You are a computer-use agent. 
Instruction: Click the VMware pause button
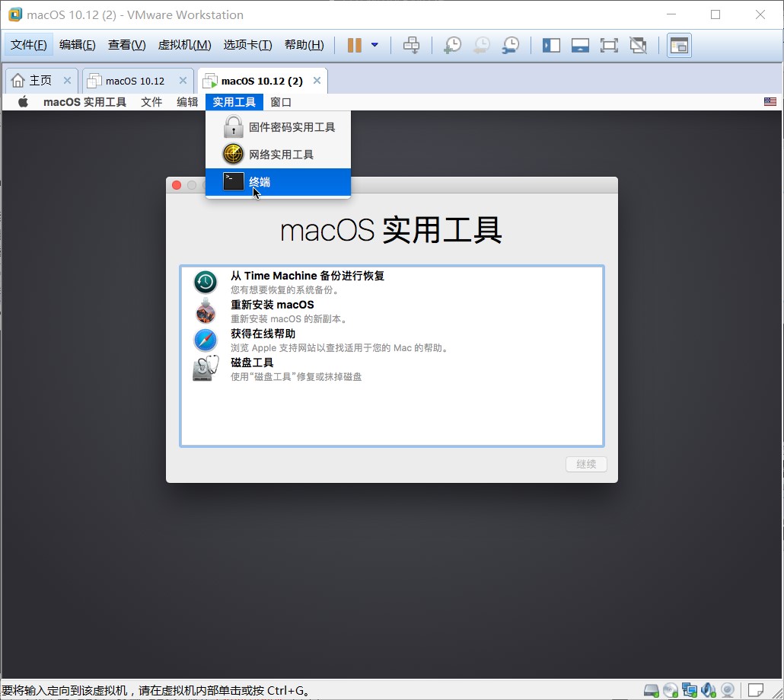point(354,45)
